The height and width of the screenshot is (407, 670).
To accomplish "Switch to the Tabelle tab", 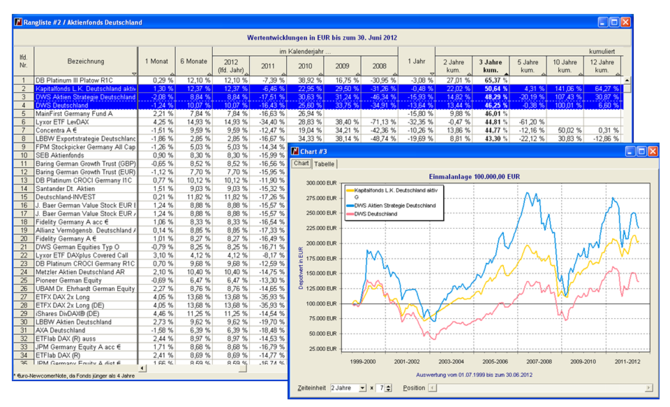I will tap(325, 164).
